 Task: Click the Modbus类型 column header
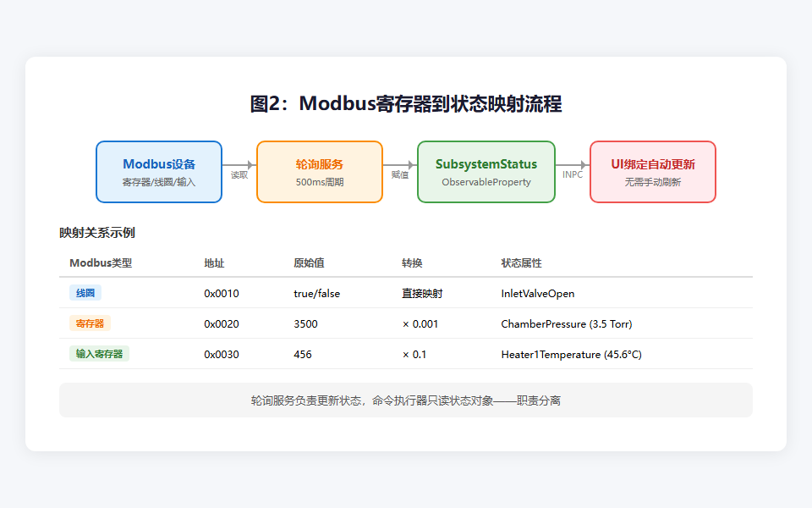tap(101, 262)
